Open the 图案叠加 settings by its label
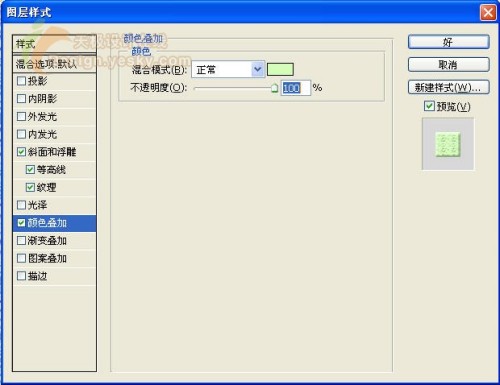The width and height of the screenshot is (500, 385). pyautogui.click(x=47, y=258)
